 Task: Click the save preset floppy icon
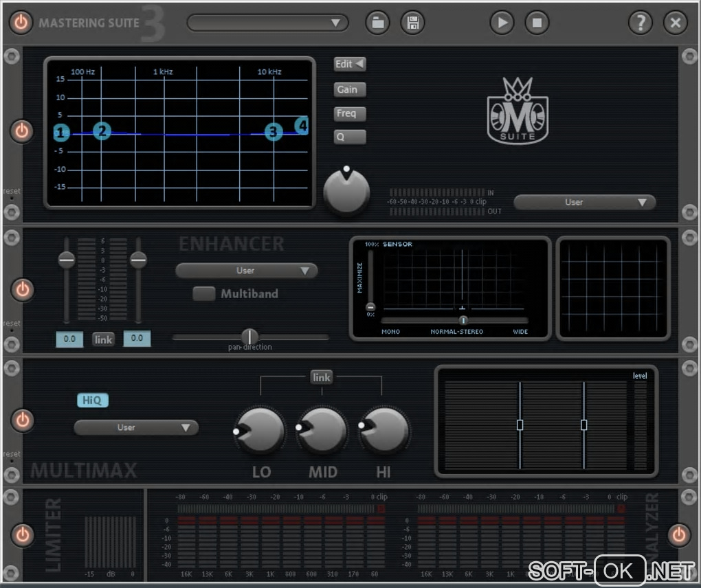pyautogui.click(x=412, y=23)
